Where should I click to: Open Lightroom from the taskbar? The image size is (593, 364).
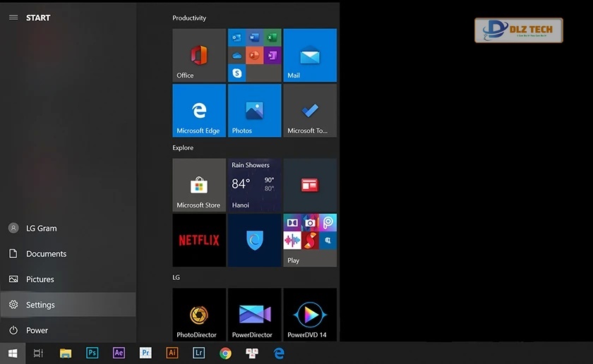(x=199, y=353)
